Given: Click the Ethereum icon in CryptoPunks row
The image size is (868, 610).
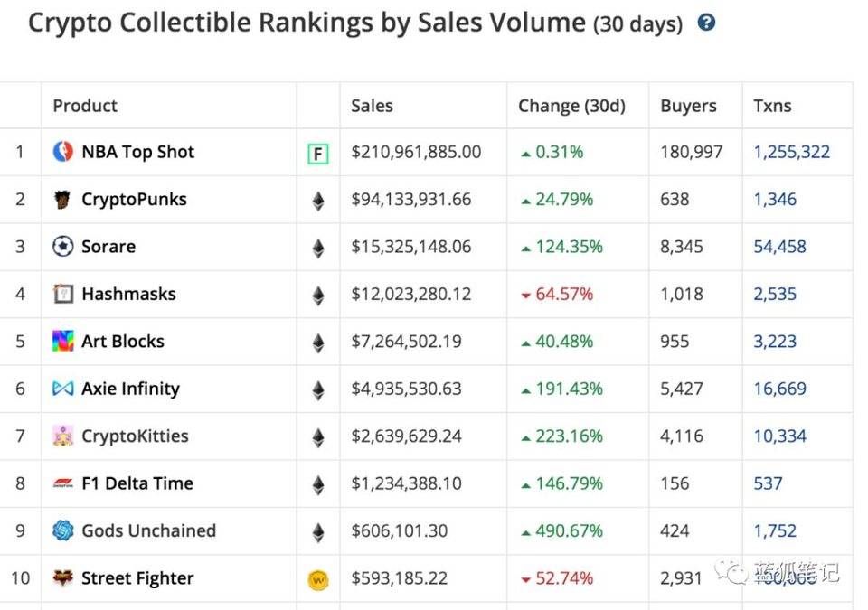Looking at the screenshot, I should point(317,201).
